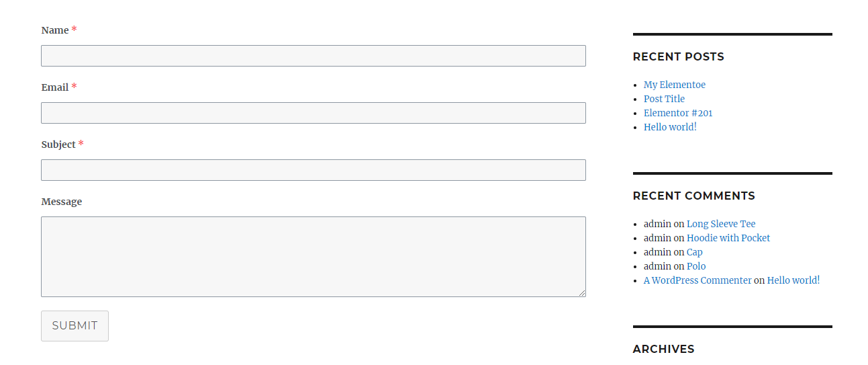Click the Submit button
Viewport: 868px width, 365px height.
coord(75,326)
